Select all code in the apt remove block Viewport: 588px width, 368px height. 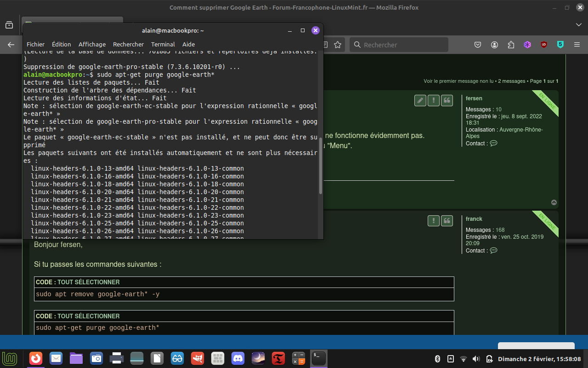pos(89,282)
